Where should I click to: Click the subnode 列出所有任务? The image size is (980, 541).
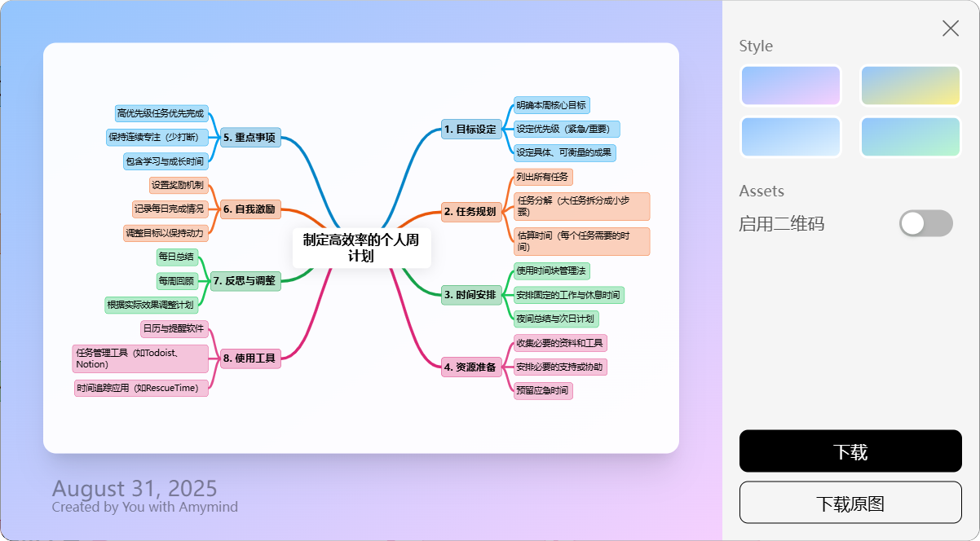point(543,177)
